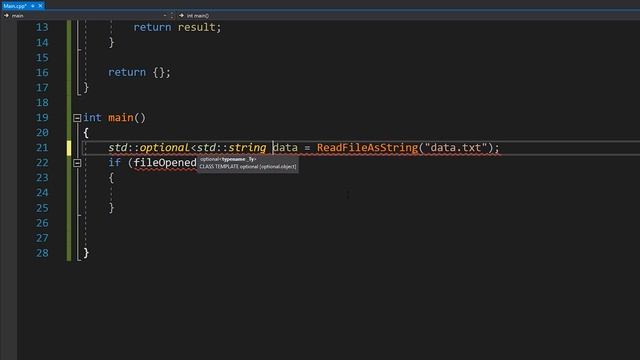The width and height of the screenshot is (640, 360).
Task: Click the closing brace on line 28
Action: coord(86,253)
